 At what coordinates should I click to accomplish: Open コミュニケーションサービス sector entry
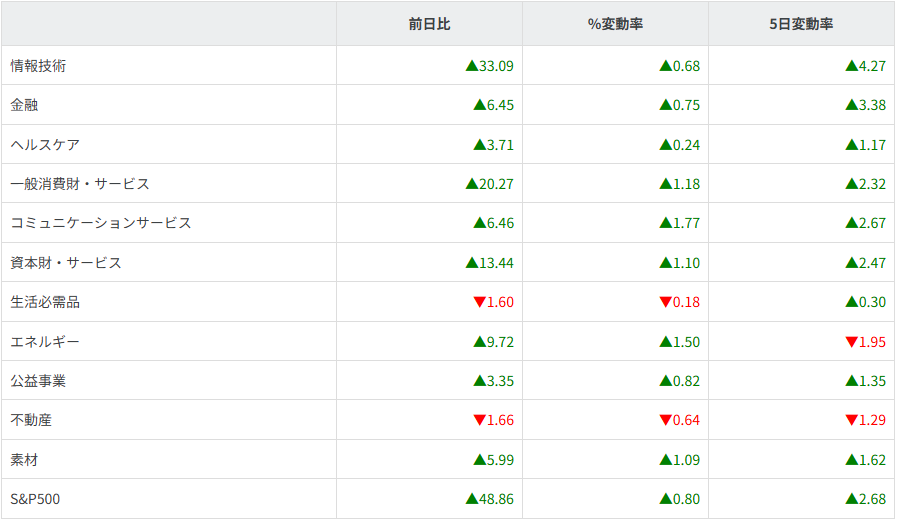[x=100, y=223]
